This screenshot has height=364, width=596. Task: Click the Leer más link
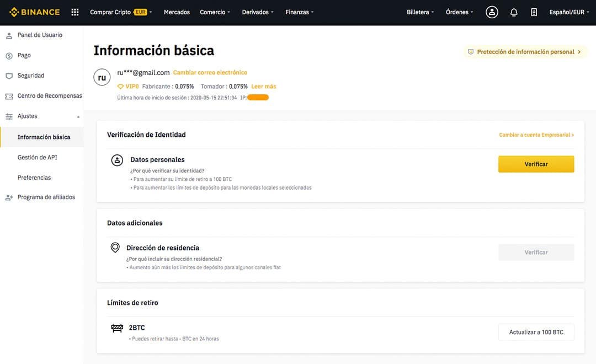pos(263,87)
